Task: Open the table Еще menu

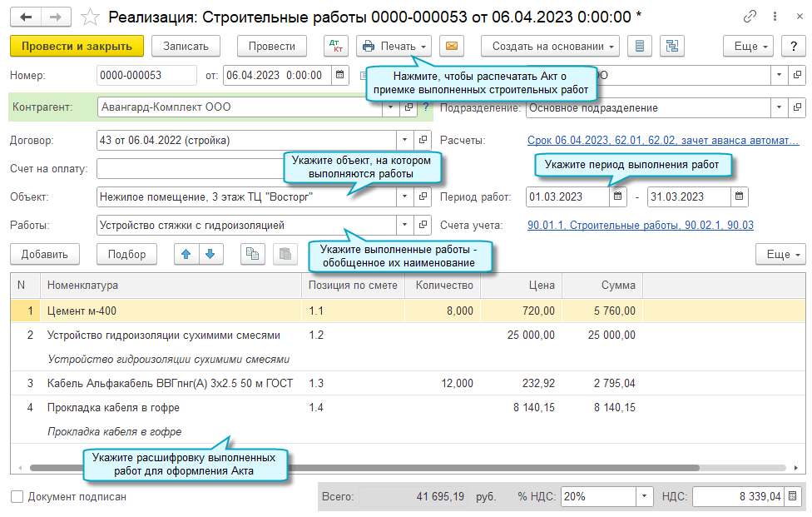Action: pyautogui.click(x=781, y=255)
